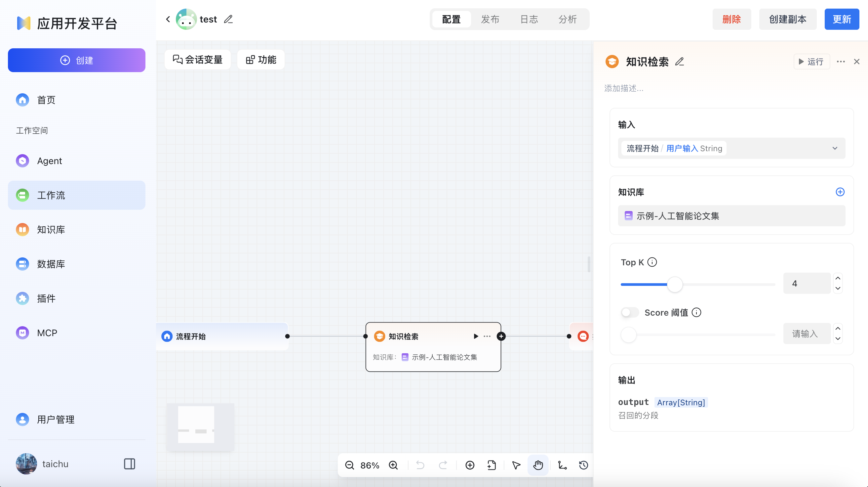Screen dimensions: 868x487
Task: Expand options on the 知识检索 node via ellipsis
Action: 487,336
